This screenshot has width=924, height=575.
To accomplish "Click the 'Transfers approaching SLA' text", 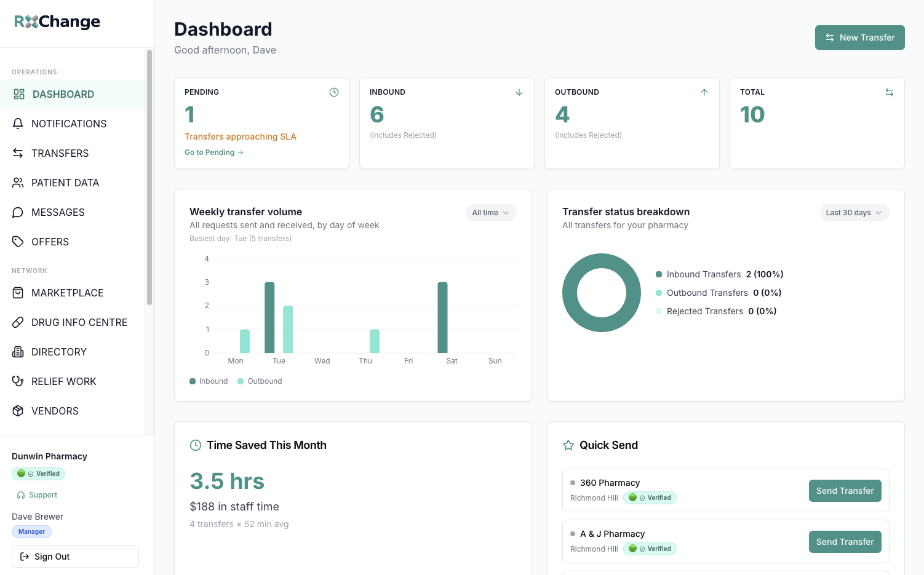I will pos(241,137).
